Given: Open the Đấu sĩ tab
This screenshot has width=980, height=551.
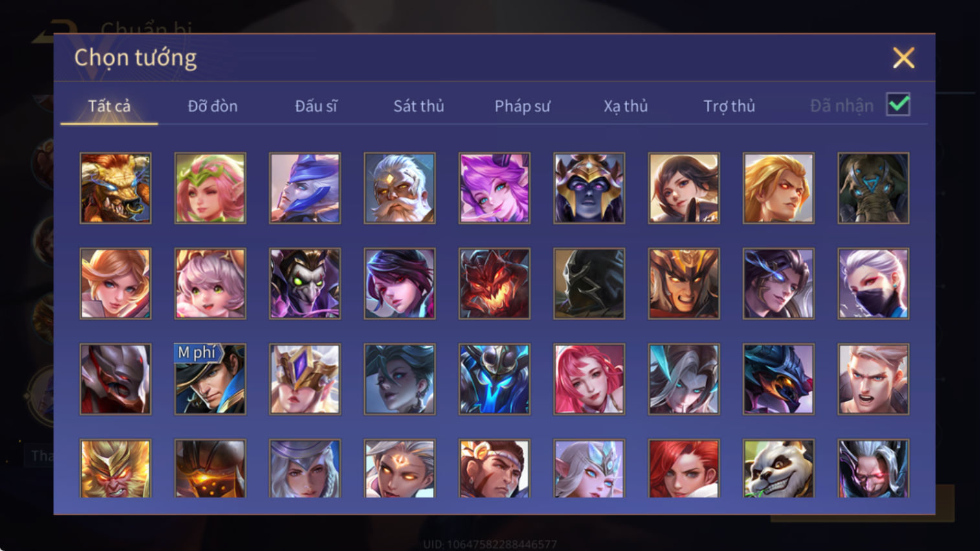Looking at the screenshot, I should pyautogui.click(x=316, y=106).
